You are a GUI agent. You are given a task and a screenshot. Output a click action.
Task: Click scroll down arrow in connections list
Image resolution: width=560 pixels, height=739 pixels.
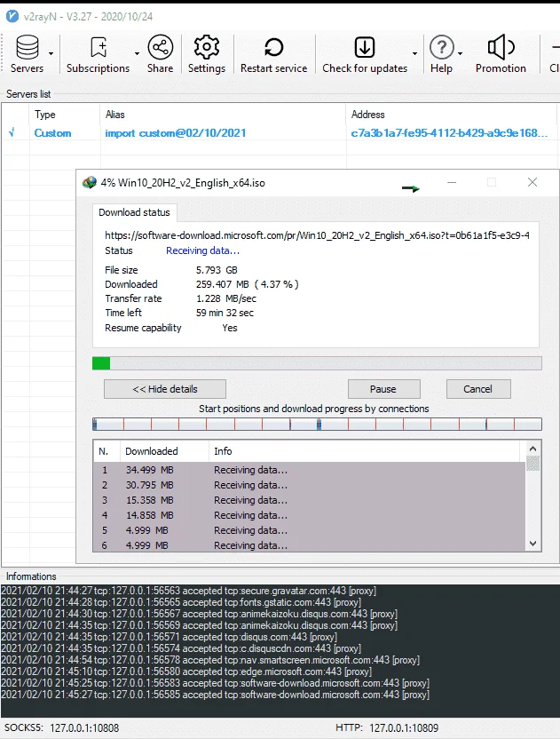pyautogui.click(x=532, y=544)
